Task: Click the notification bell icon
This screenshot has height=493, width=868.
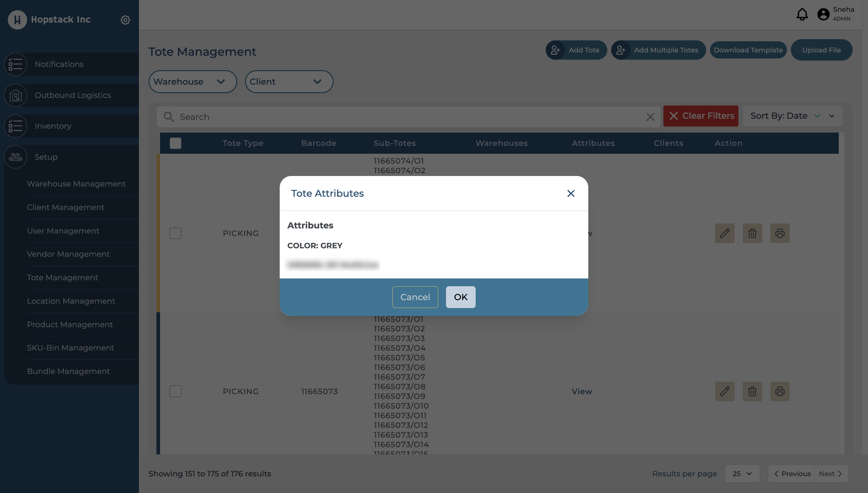Action: (x=802, y=14)
